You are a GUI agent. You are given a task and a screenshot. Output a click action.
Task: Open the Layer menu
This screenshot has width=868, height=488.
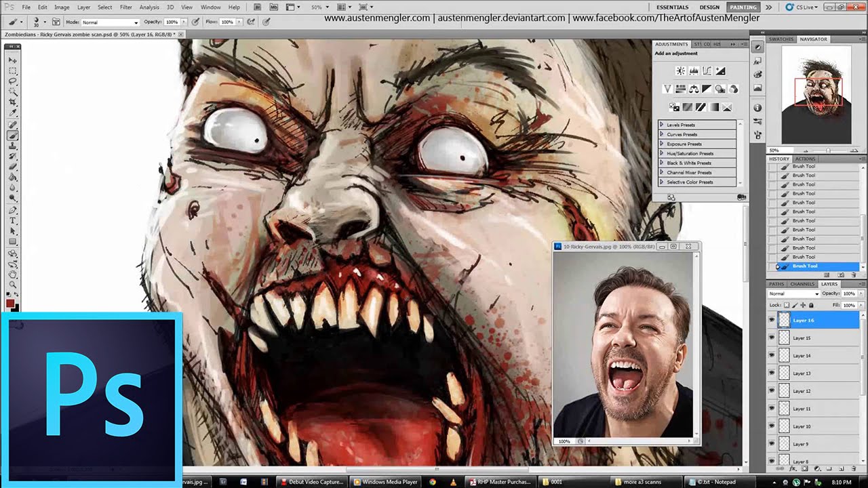[83, 7]
